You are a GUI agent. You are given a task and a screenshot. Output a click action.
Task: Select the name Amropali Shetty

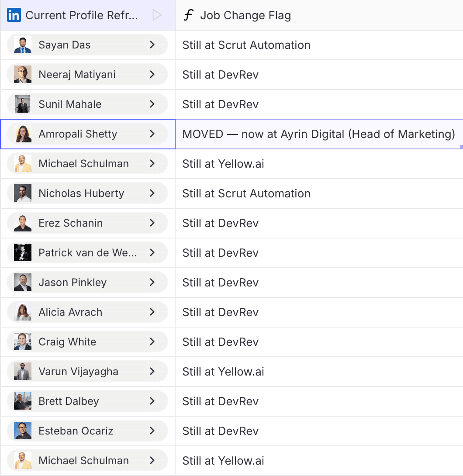[x=78, y=134]
